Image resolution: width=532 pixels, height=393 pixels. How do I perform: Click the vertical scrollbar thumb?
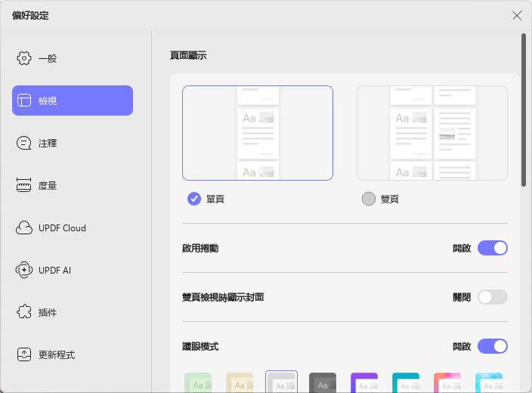pyautogui.click(x=524, y=110)
